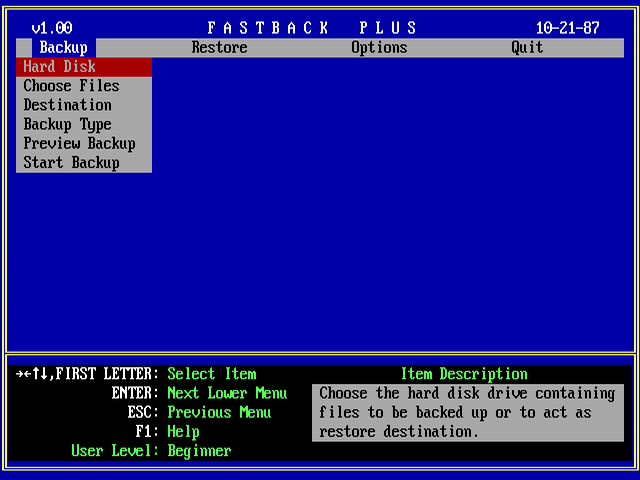The image size is (640, 480).
Task: Select Preview Backup menu entry
Action: [84, 144]
